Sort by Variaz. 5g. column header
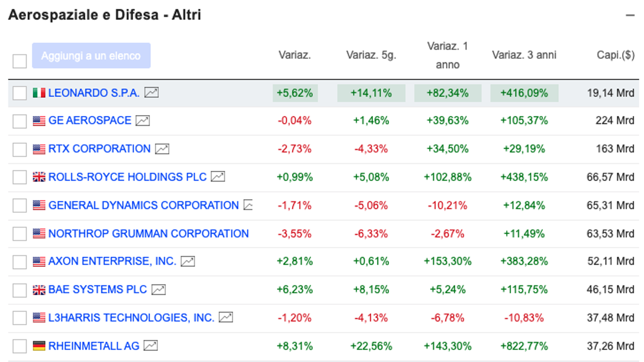This screenshot has height=362, width=644. [371, 55]
